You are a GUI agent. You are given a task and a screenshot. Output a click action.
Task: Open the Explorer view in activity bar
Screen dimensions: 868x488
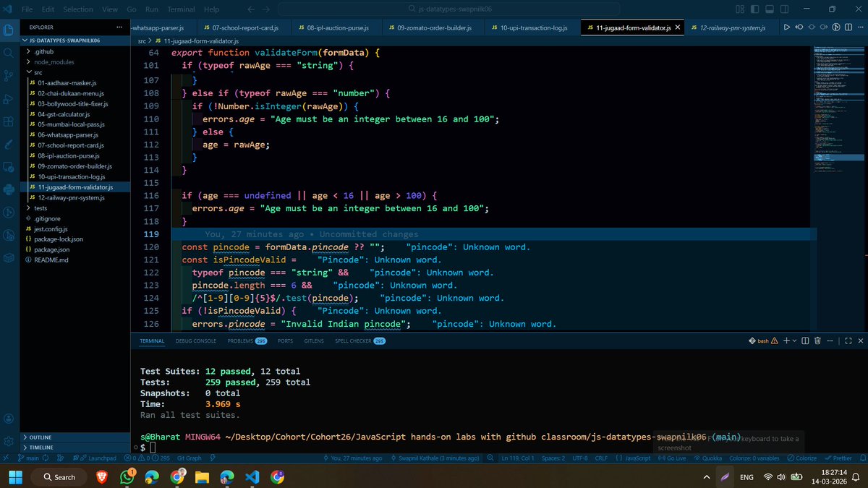[9, 30]
